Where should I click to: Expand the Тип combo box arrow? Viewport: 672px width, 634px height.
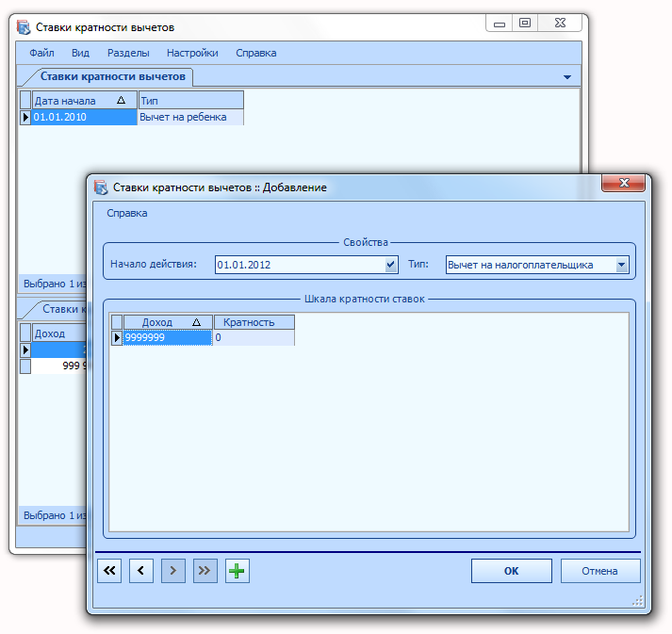622,265
